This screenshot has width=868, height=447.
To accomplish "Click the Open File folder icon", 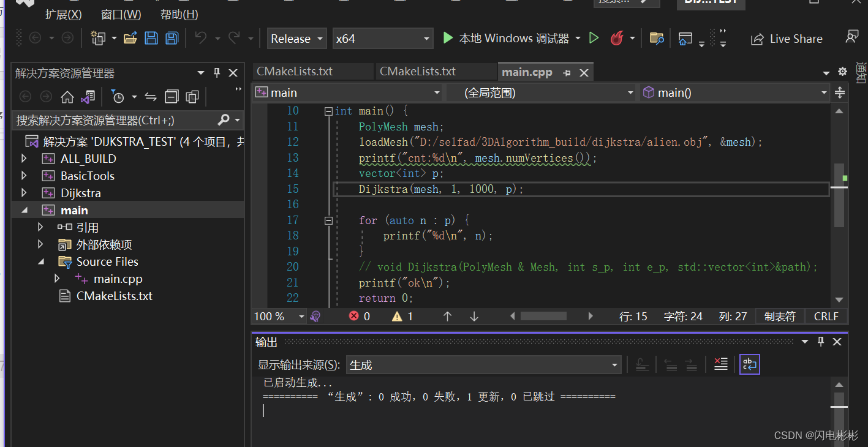I will tap(130, 38).
